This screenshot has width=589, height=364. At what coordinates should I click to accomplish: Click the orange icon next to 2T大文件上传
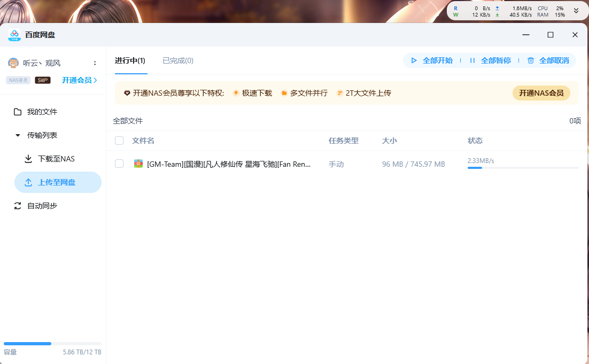339,93
